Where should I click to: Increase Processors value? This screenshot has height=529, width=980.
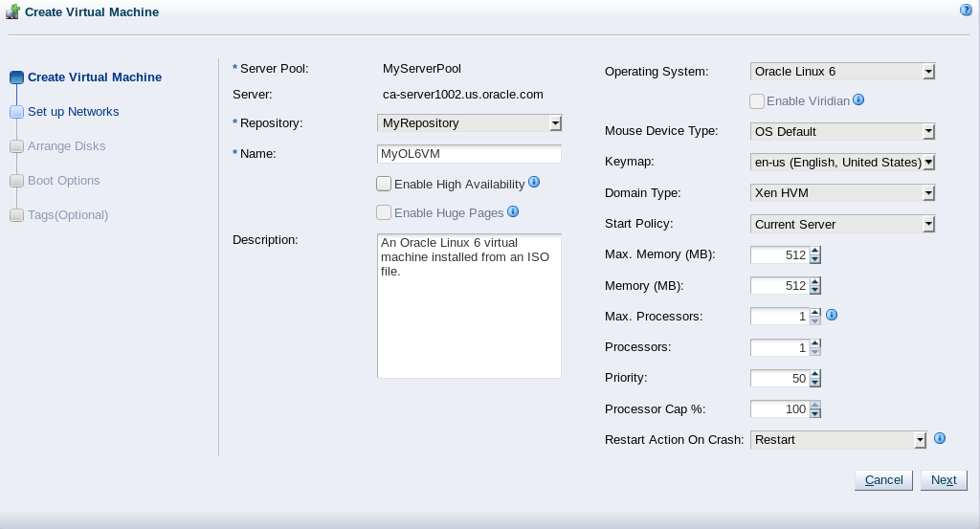815,343
